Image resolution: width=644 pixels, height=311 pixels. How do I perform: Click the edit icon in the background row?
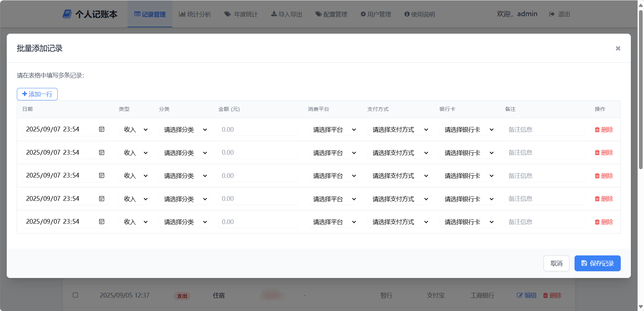tap(520, 296)
